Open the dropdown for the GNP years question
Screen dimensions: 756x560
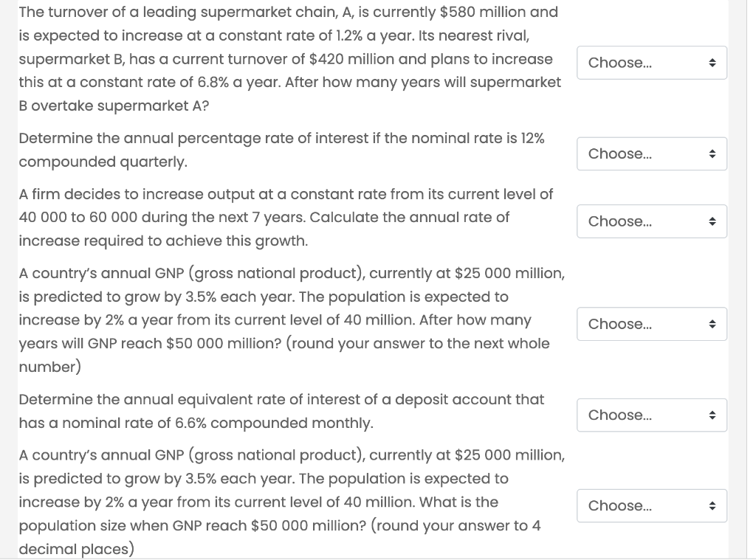(x=652, y=324)
